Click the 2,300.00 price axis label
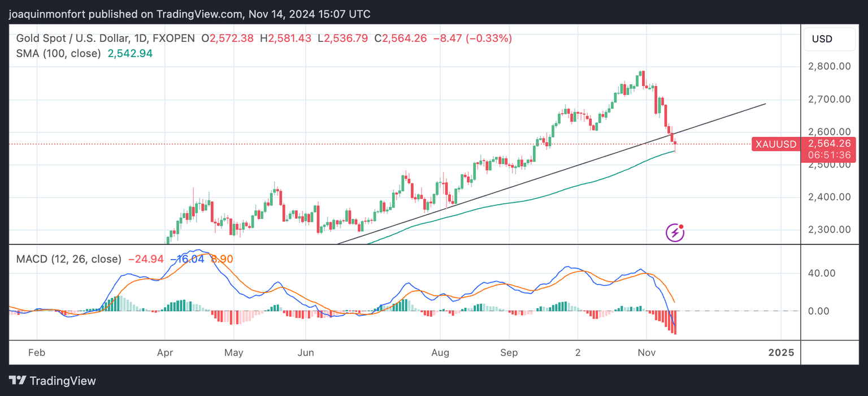Screen dimensions: 868x396 [x=830, y=230]
